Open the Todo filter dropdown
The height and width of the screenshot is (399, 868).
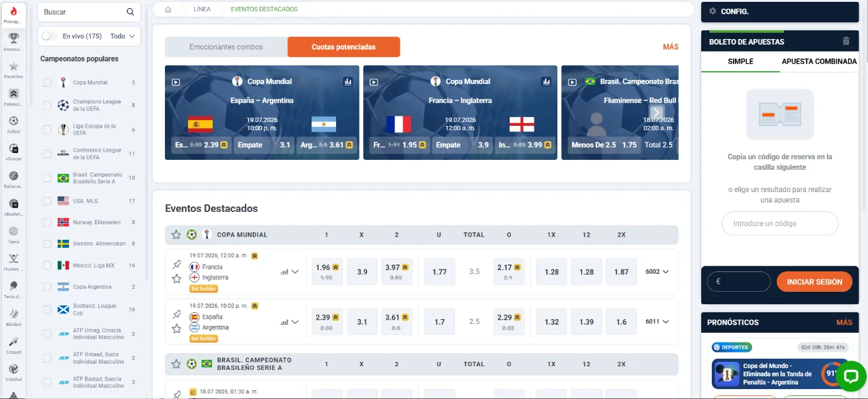[123, 36]
